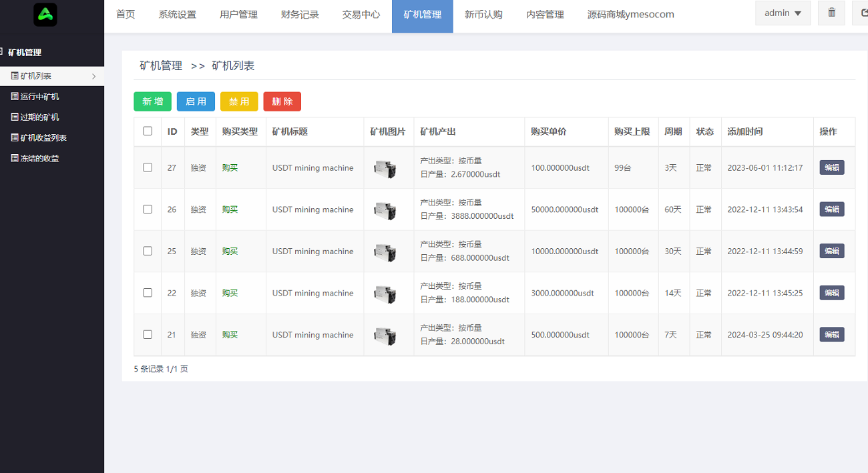This screenshot has height=473, width=868.
Task: Open the 系统设置 tab
Action: click(178, 15)
